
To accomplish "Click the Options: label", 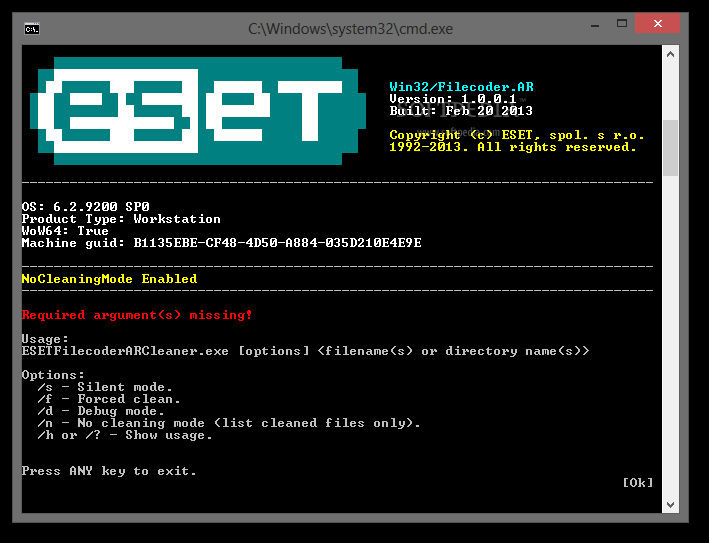I will pyautogui.click(x=53, y=375).
